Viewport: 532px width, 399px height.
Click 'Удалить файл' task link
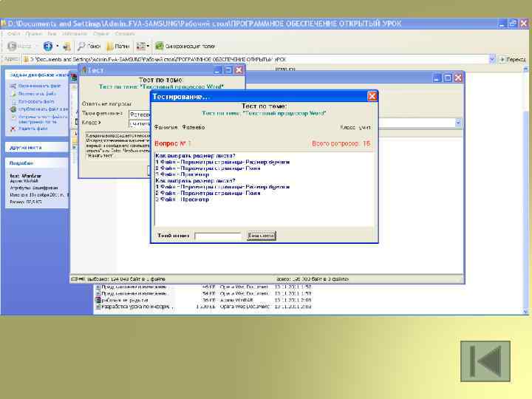point(33,129)
